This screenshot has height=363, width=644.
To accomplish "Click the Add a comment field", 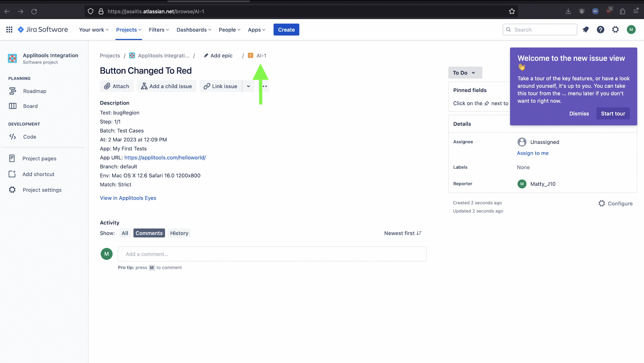I will pos(272,254).
